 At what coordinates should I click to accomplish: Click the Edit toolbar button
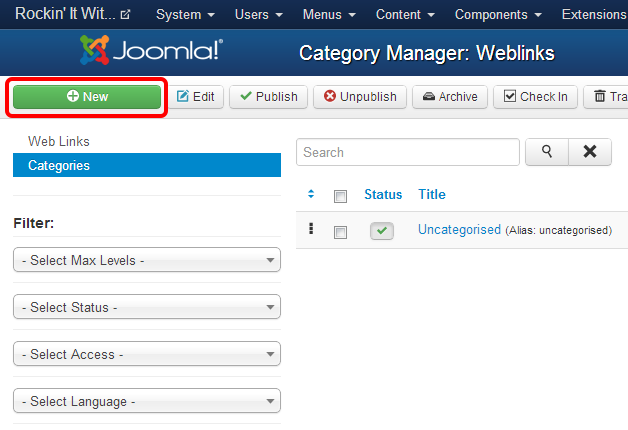(x=196, y=97)
